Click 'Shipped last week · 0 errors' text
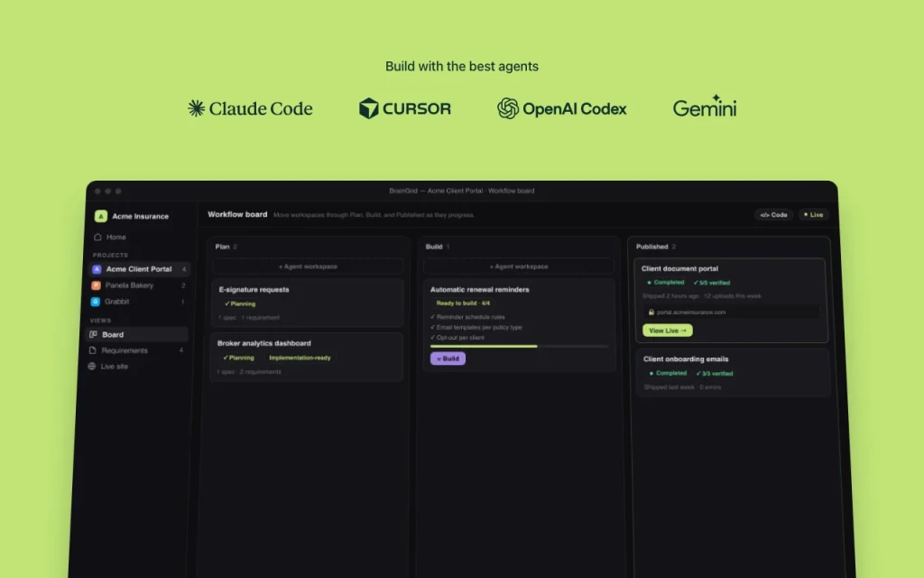This screenshot has height=578, width=924. coord(682,387)
